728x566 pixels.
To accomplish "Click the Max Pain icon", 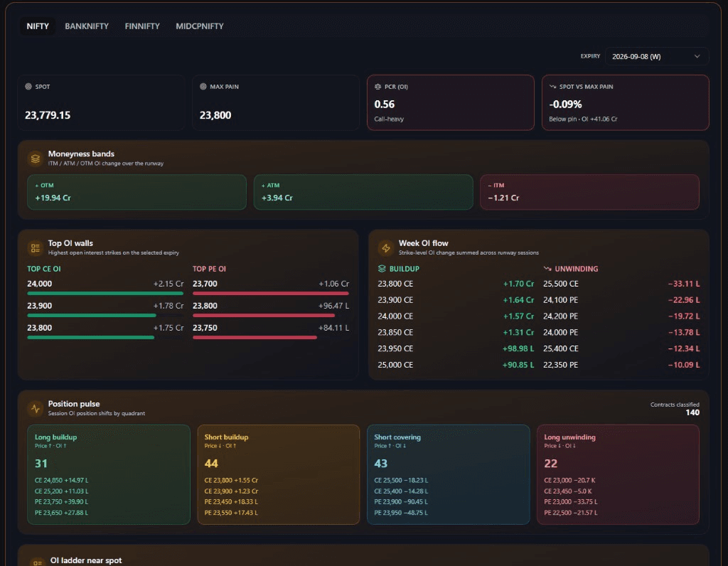I will pos(203,86).
